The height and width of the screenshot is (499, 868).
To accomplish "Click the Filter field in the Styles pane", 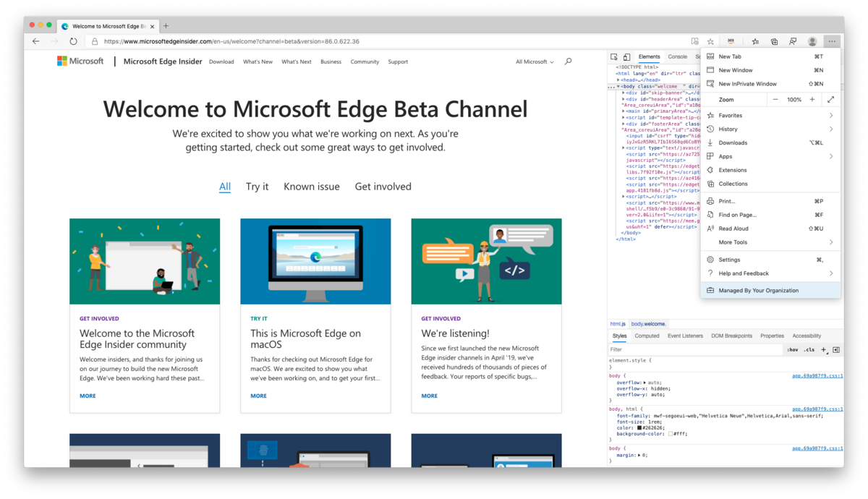I will click(694, 350).
